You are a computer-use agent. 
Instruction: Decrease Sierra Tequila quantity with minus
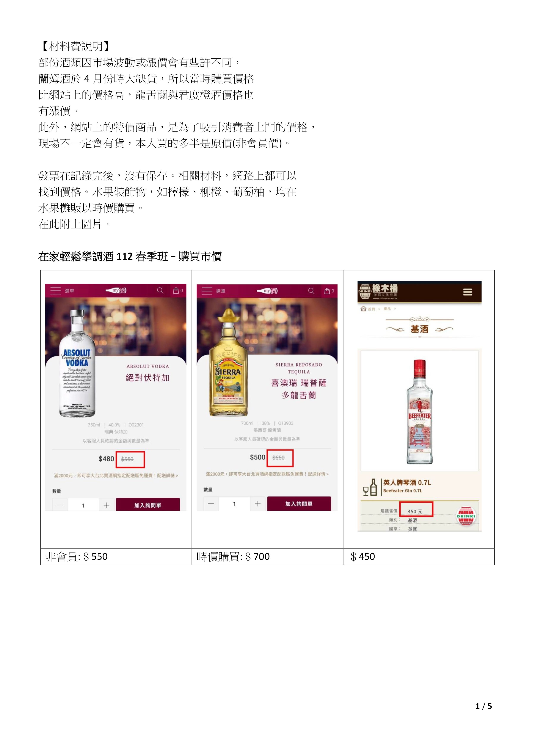211,504
